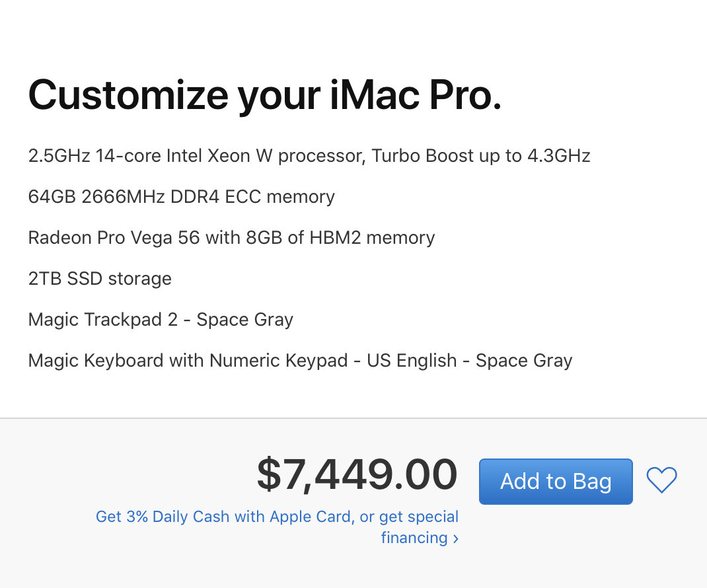Open the Get 3% Daily Cash link

tap(278, 527)
